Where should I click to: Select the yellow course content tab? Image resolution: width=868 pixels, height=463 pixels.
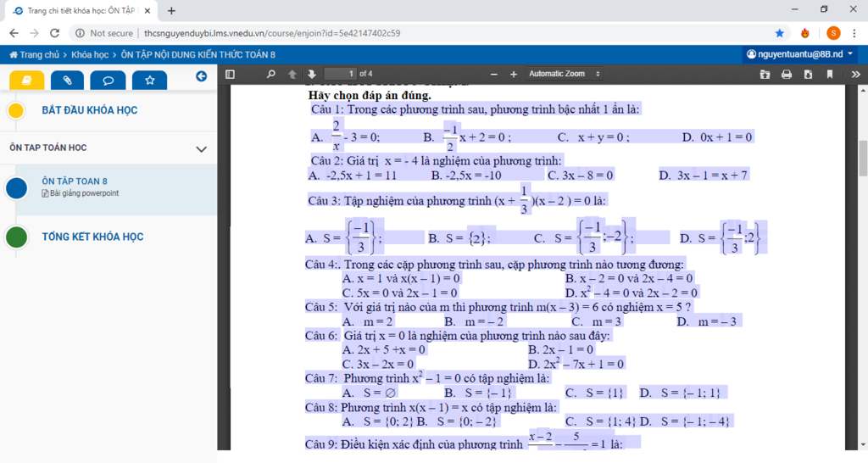click(x=26, y=81)
